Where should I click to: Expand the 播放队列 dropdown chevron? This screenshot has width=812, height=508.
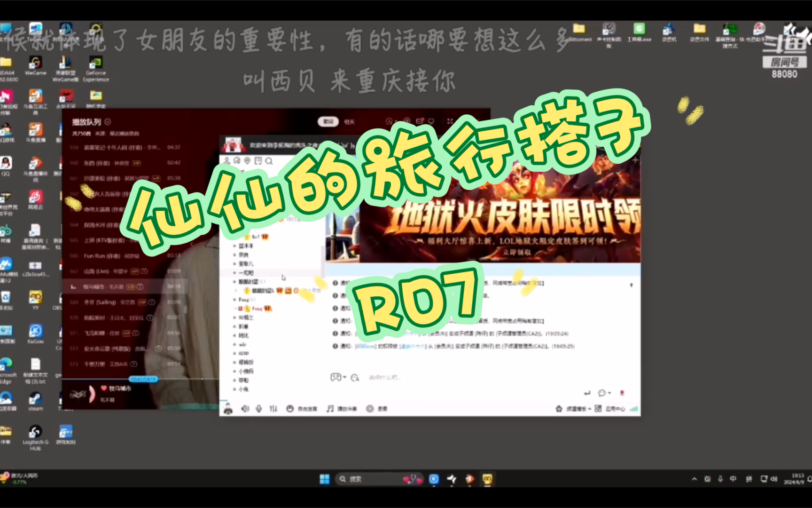108,122
